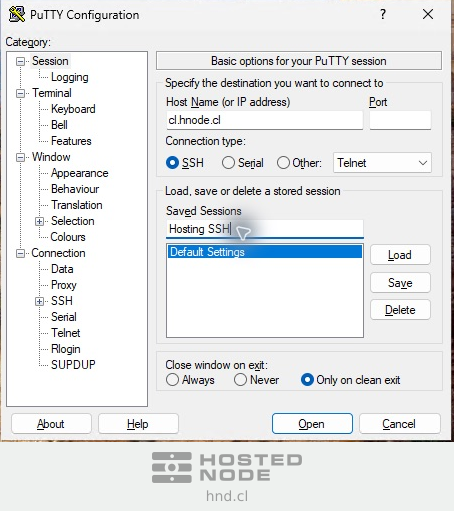
Task: Open the Selection settings category
Action: pos(73,221)
